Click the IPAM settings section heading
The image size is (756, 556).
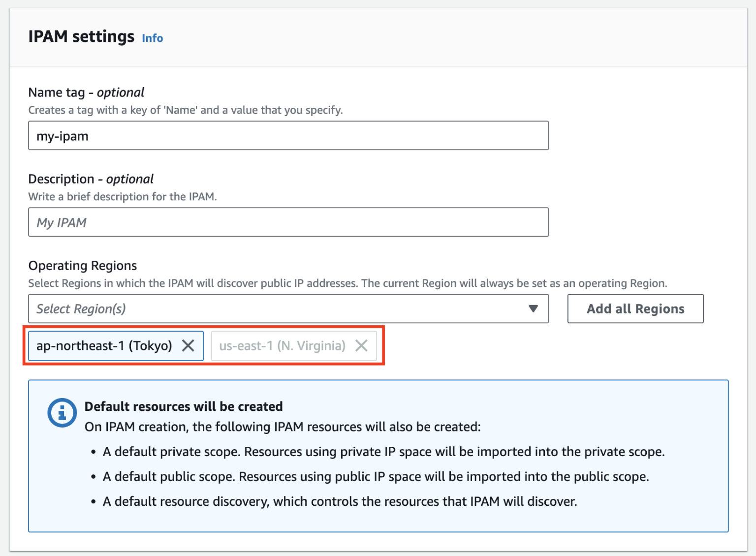point(82,36)
